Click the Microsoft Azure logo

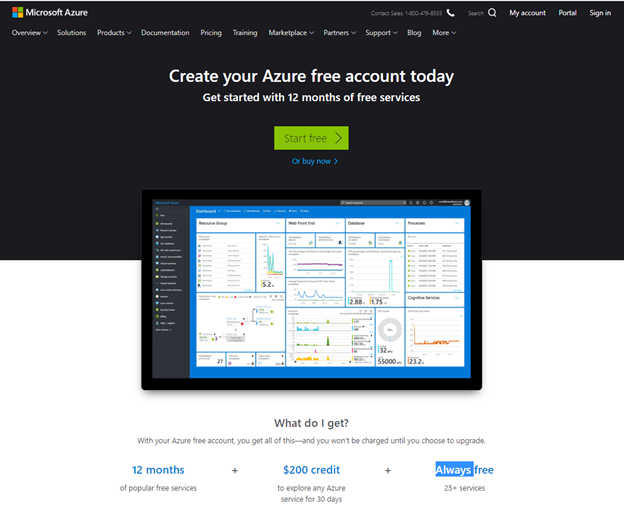[50, 12]
